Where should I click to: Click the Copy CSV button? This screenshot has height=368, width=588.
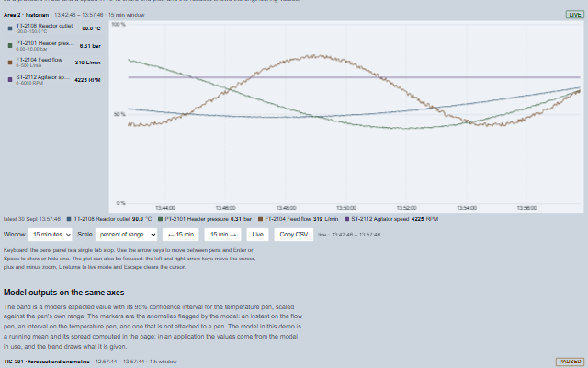(x=294, y=235)
